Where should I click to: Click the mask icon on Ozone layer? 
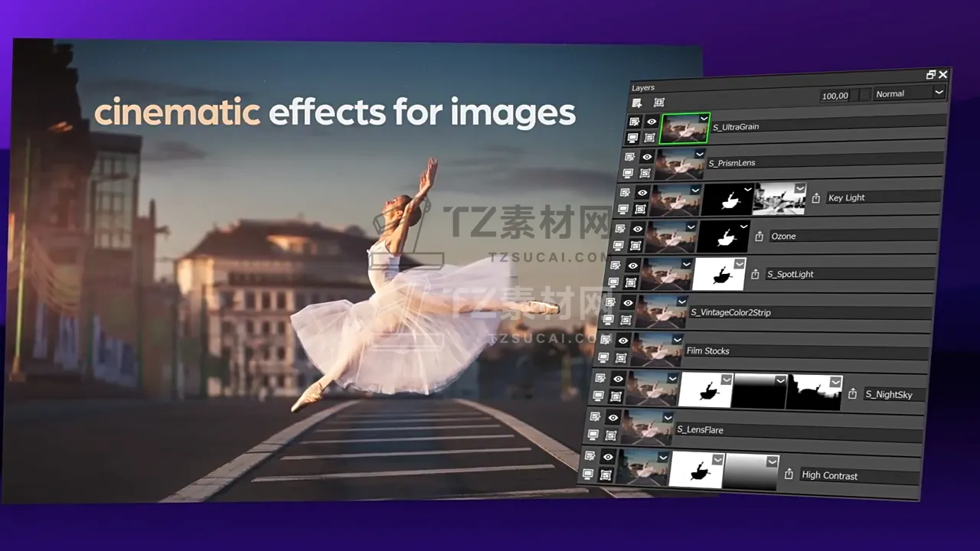point(636,246)
